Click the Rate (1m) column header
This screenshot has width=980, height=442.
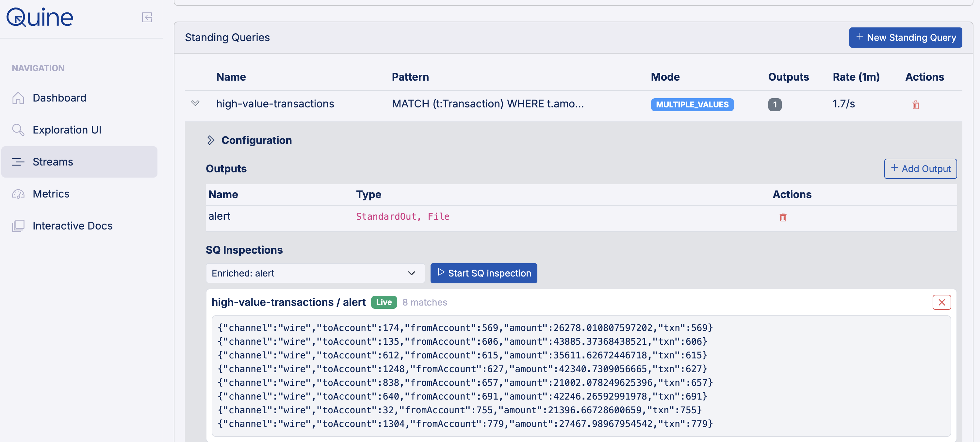click(x=856, y=77)
